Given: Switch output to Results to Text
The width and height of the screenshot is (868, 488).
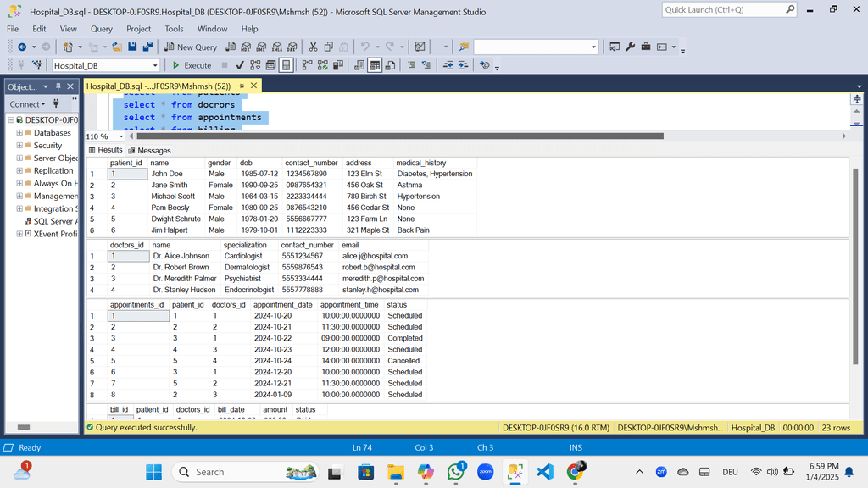Looking at the screenshot, I should (359, 65).
